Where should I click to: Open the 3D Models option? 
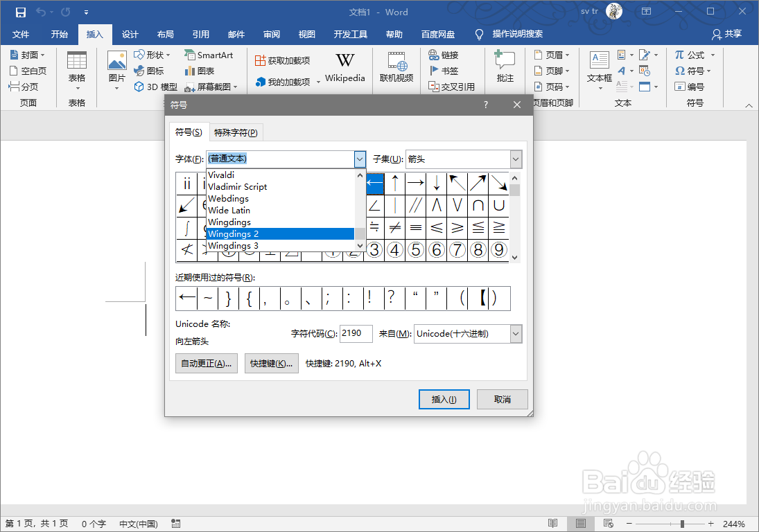pos(155,87)
